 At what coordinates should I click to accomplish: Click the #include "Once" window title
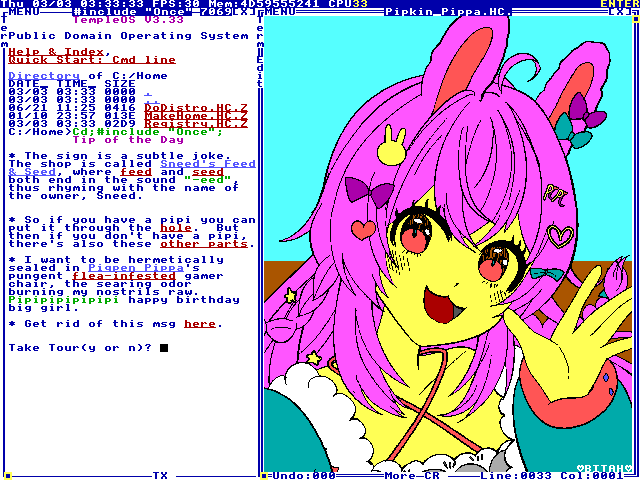click(x=132, y=12)
